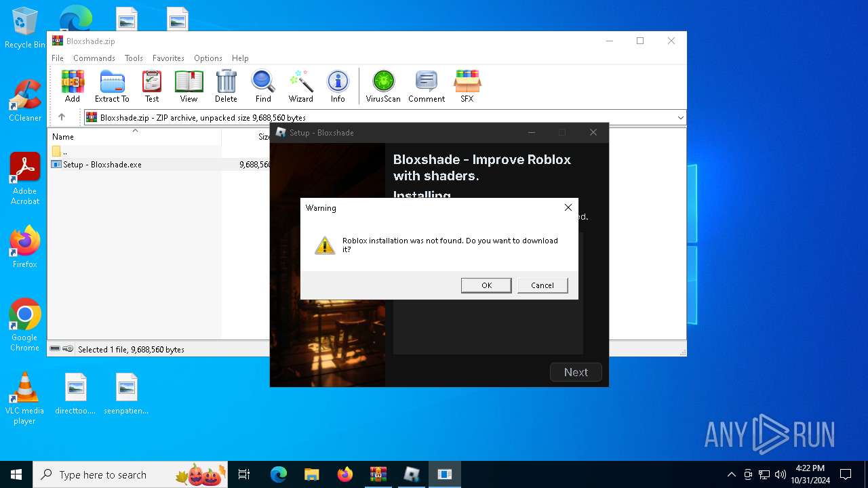
Task: Close the Warning dialog with X
Action: [568, 207]
